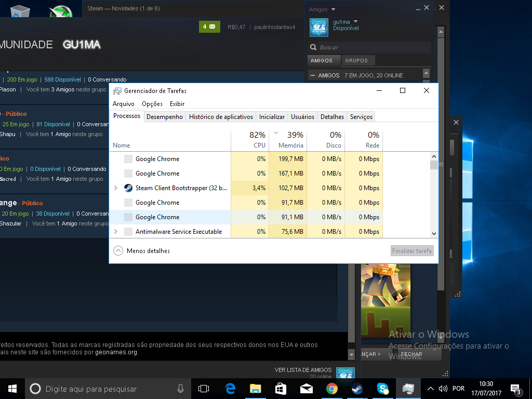The height and width of the screenshot is (399, 532).
Task: Open the VER LISTA DE AMIGOS link
Action: click(x=303, y=370)
